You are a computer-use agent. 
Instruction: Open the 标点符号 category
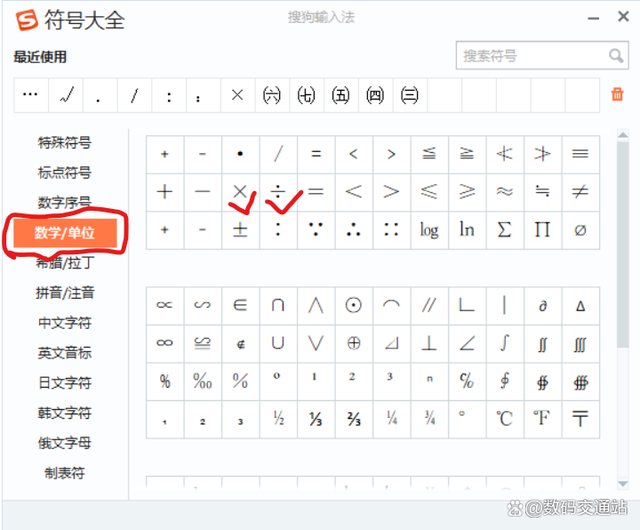pos(64,172)
